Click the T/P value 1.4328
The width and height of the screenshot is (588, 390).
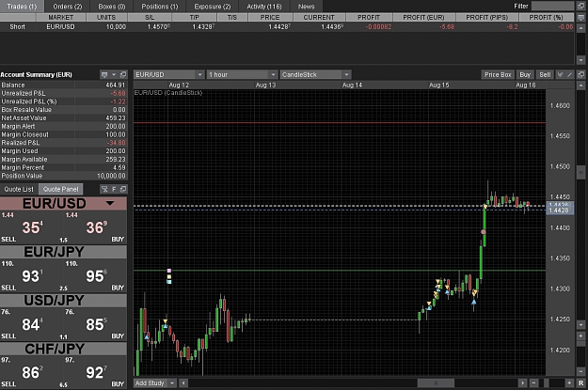click(203, 26)
